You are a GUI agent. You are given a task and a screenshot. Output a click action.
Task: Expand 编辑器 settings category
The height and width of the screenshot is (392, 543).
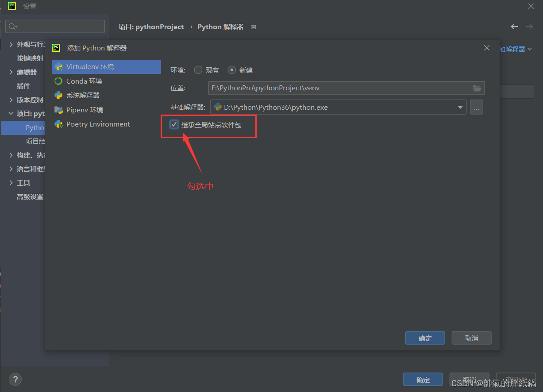[11, 72]
